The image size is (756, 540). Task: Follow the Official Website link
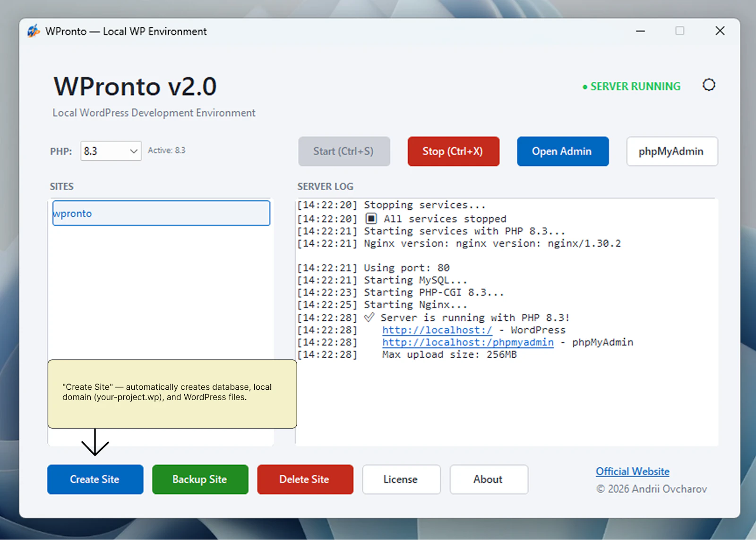pyautogui.click(x=633, y=471)
